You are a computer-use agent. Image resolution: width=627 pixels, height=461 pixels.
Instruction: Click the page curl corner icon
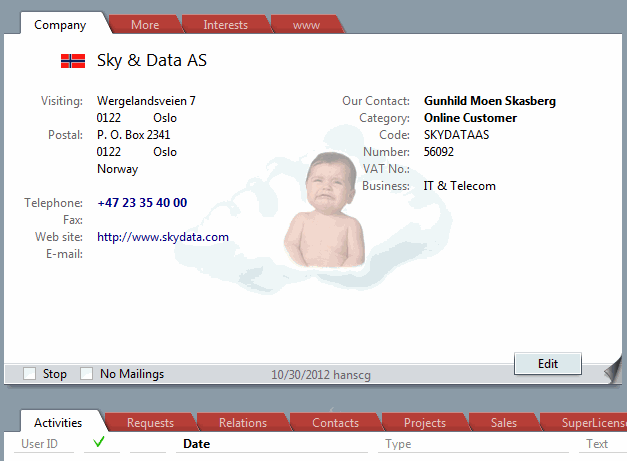613,370
